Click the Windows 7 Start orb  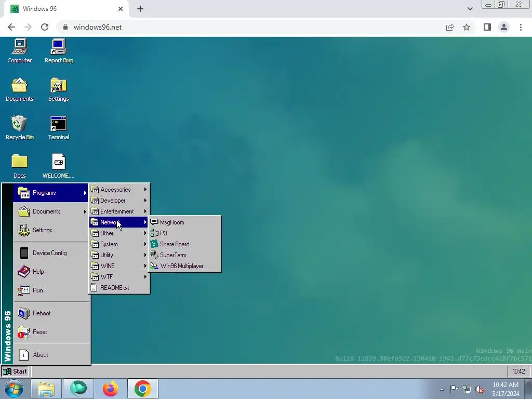(14, 389)
